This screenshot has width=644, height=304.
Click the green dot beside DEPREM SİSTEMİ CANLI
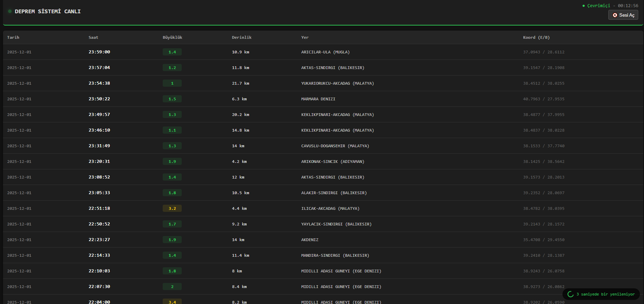pos(10,11)
